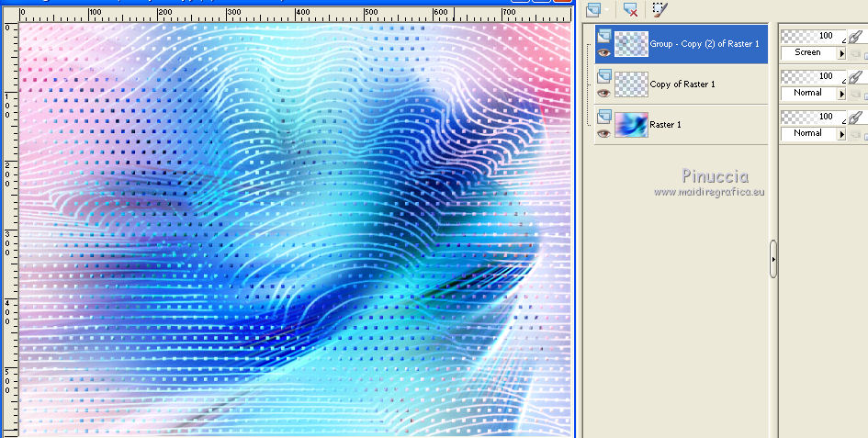Image resolution: width=868 pixels, height=438 pixels.
Task: Click the image canvas center
Action: pyautogui.click(x=295, y=230)
